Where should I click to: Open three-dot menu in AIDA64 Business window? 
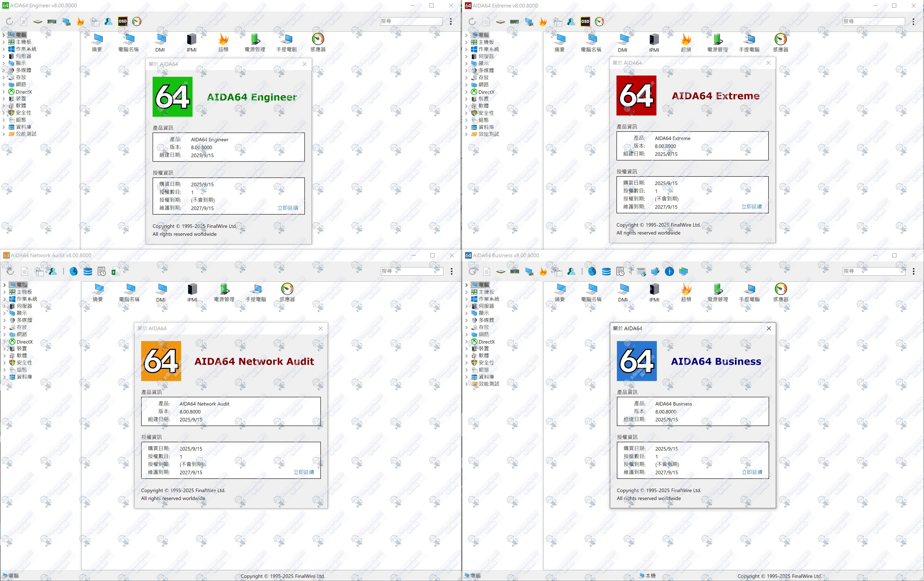coord(913,272)
